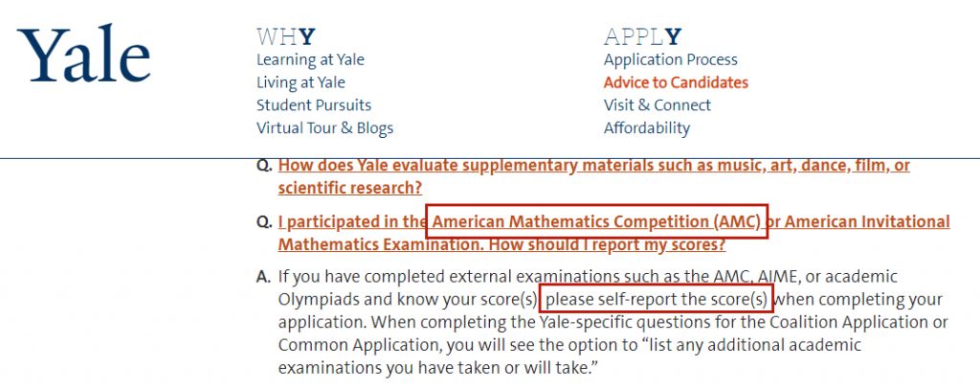The width and height of the screenshot is (980, 389).
Task: Click 'scientific research?' question line
Action: [x=350, y=188]
